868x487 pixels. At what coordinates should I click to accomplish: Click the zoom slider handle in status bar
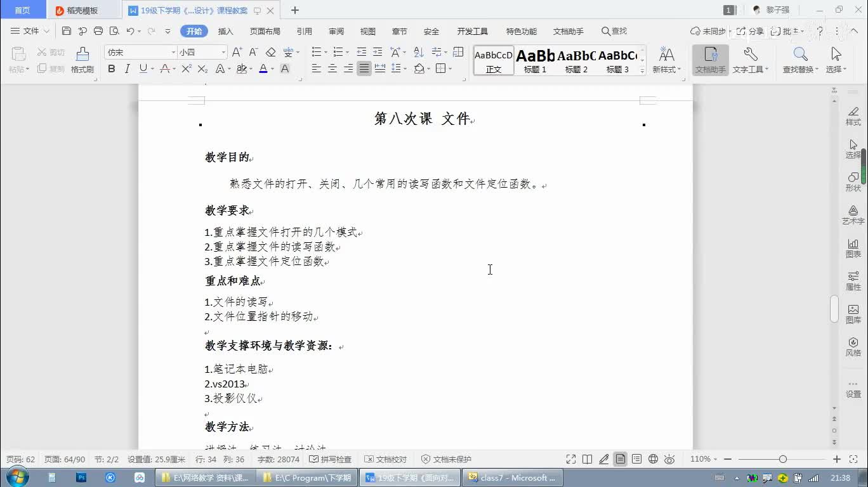tap(783, 459)
